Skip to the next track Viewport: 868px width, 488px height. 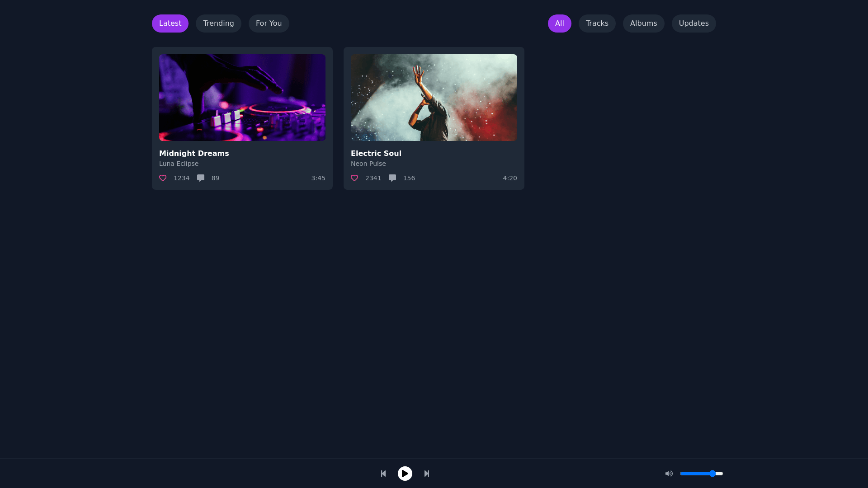coord(427,474)
